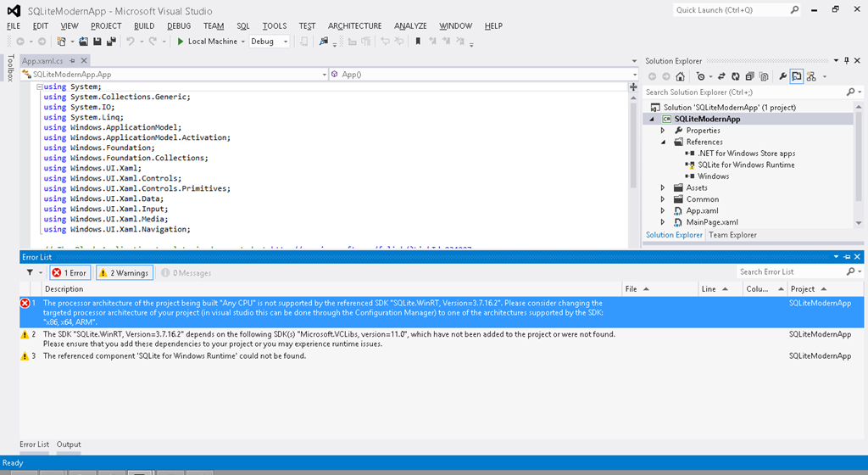Click Solution Explorer scrollbar down arrow

[859, 223]
